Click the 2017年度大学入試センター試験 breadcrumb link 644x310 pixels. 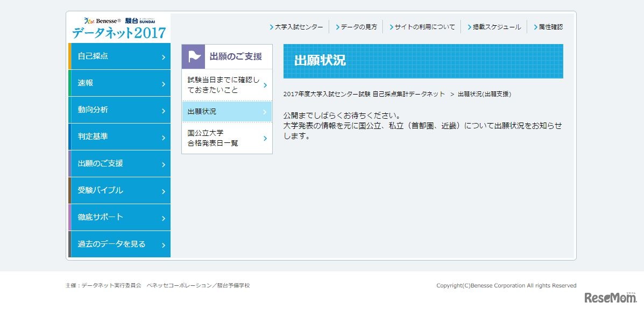(364, 94)
